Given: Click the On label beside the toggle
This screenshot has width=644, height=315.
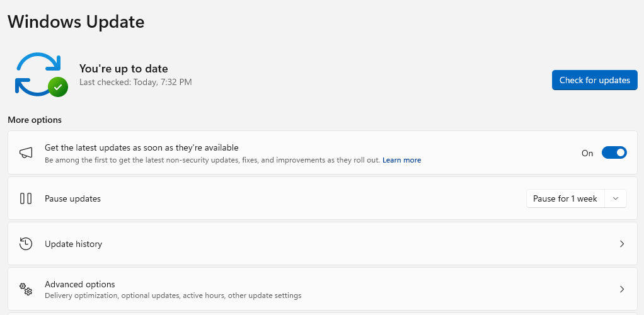Looking at the screenshot, I should coord(587,153).
